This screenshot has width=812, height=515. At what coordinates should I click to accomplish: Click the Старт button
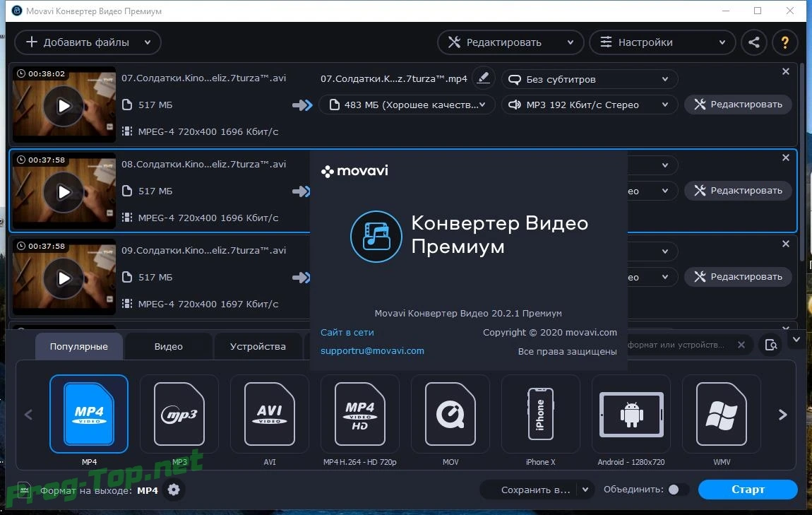pyautogui.click(x=748, y=490)
